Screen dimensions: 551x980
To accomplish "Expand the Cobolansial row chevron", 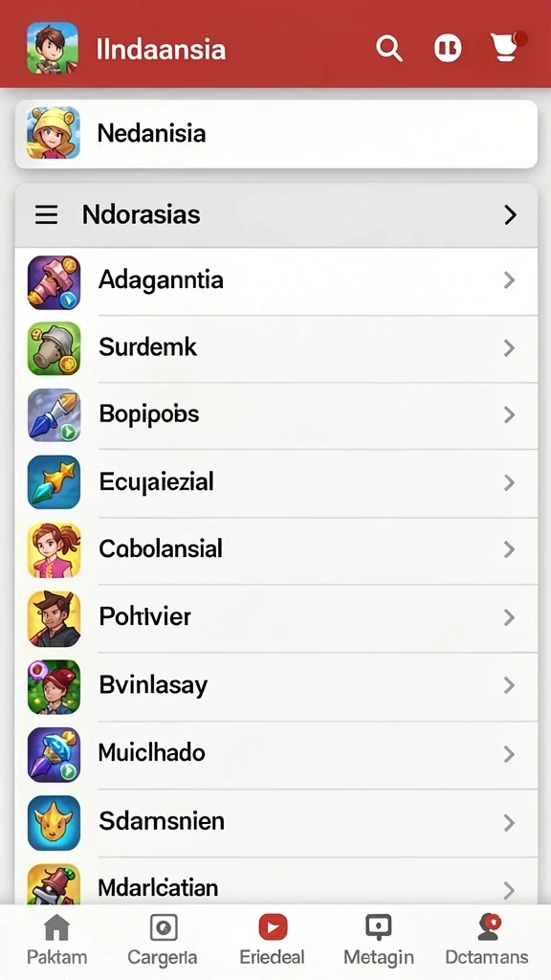I will coord(509,549).
